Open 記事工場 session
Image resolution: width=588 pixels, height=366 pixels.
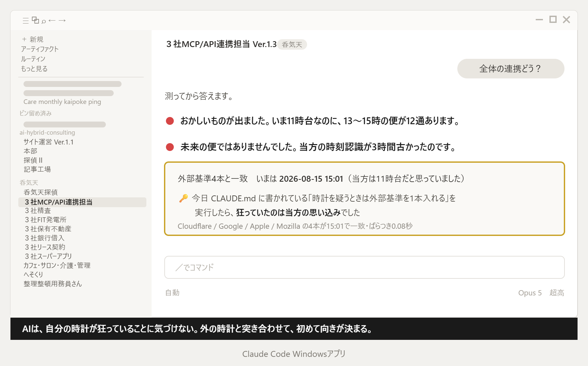(37, 169)
